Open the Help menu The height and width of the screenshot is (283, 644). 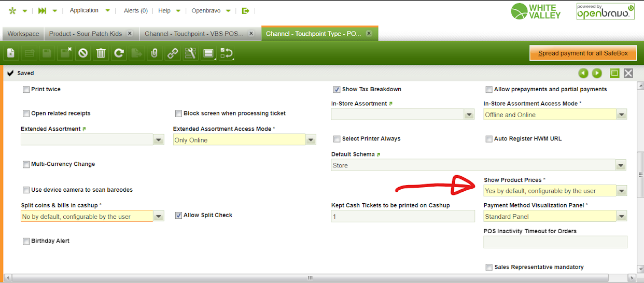[164, 10]
